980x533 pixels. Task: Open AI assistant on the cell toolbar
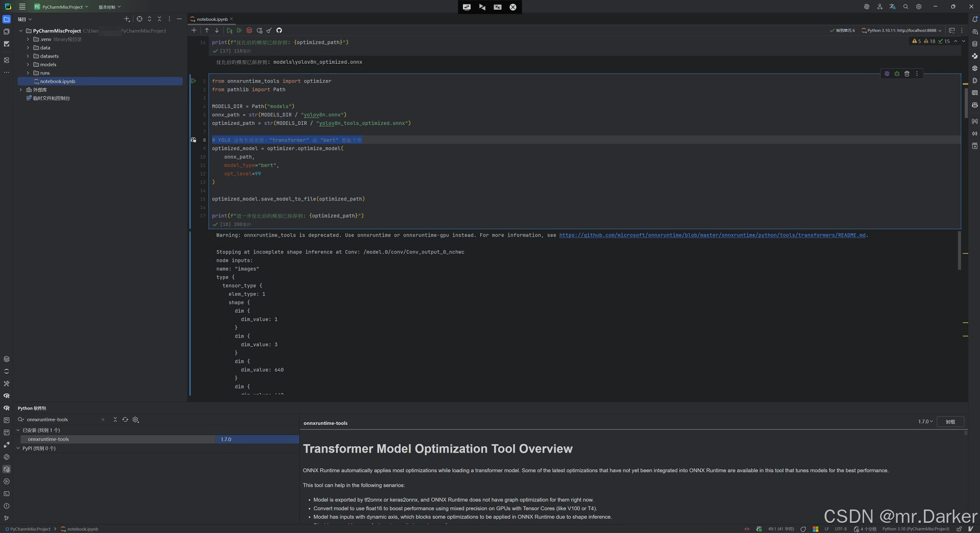[x=887, y=73]
